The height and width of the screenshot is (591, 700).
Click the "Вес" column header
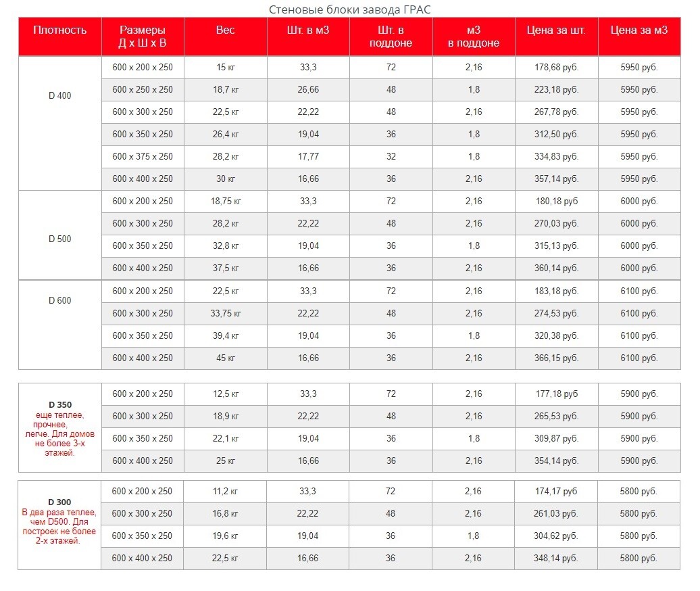(226, 30)
